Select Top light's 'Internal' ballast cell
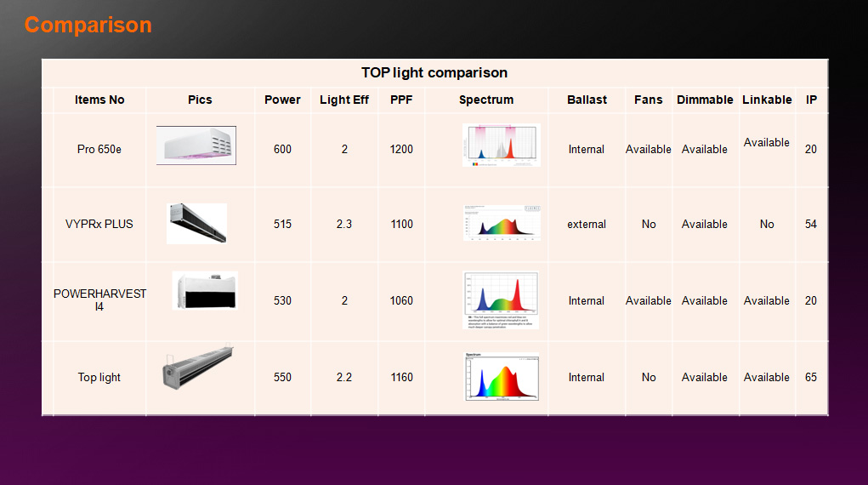Image resolution: width=868 pixels, height=485 pixels. tap(587, 377)
